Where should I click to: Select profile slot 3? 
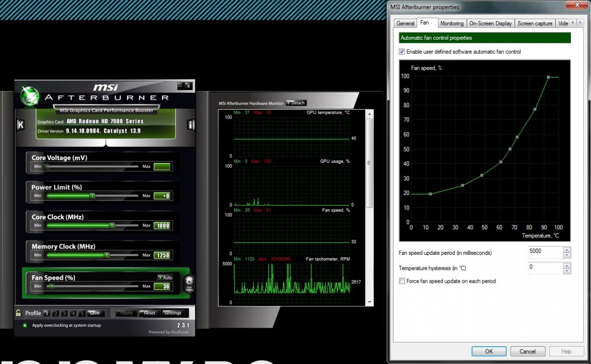tap(64, 313)
